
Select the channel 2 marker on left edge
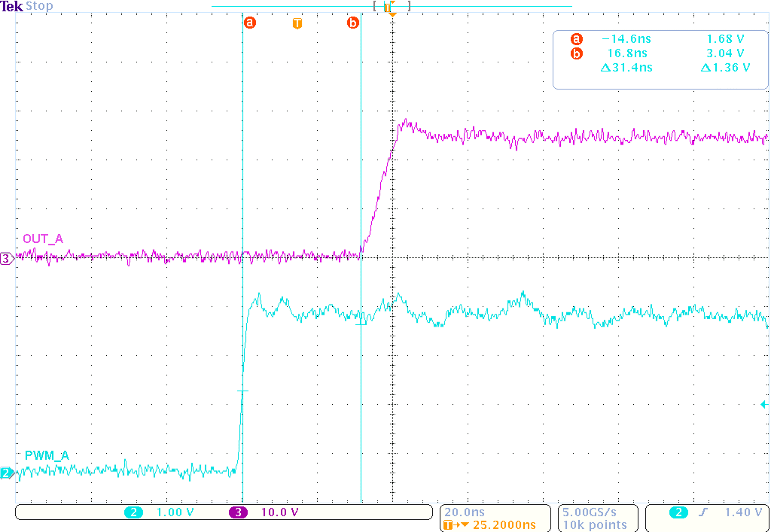[x=6, y=474]
